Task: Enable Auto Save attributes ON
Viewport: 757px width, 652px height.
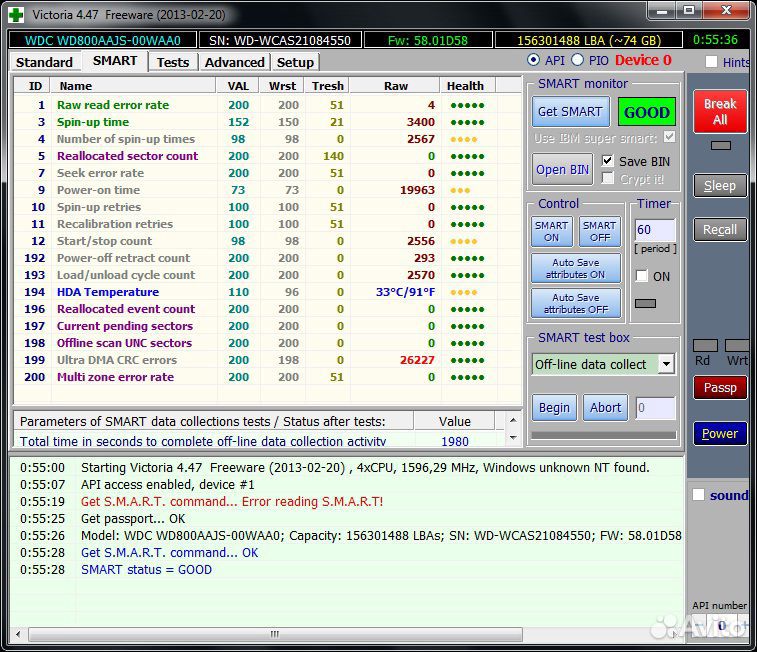Action: click(x=575, y=268)
